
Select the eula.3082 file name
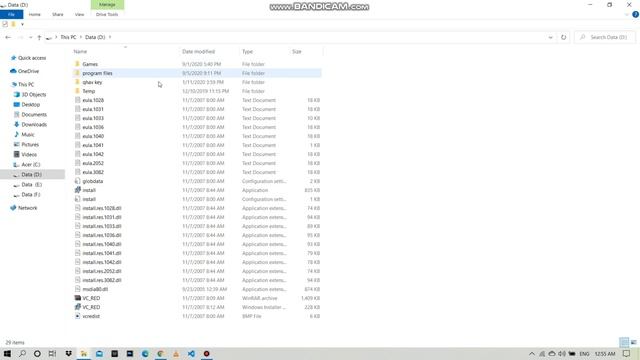93,172
